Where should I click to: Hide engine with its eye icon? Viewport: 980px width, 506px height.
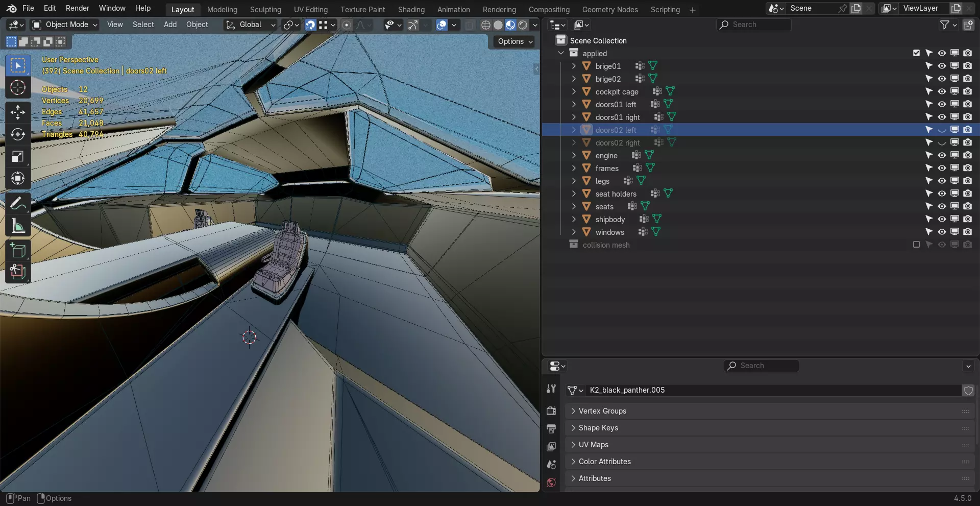click(x=942, y=155)
